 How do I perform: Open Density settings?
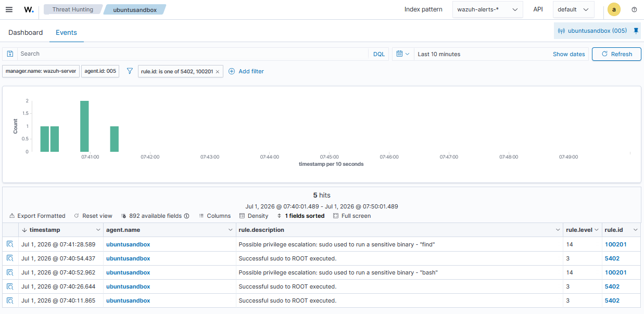tap(254, 216)
